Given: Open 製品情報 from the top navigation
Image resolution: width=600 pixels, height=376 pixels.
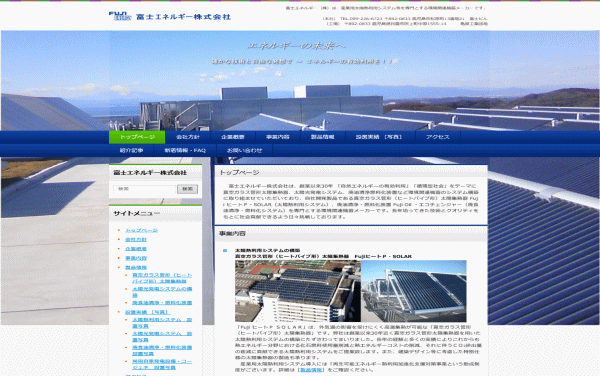Looking at the screenshot, I should tap(323, 137).
